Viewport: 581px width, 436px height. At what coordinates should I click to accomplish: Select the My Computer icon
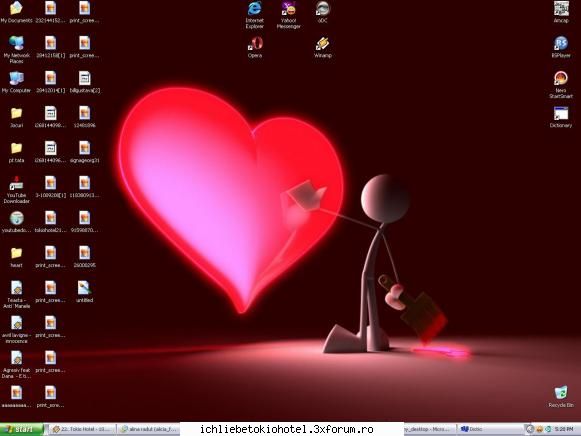tap(16, 82)
